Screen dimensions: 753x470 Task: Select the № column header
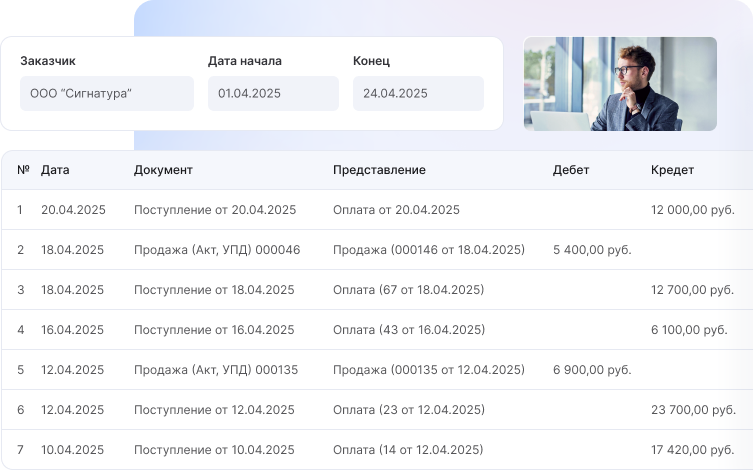tap(23, 170)
